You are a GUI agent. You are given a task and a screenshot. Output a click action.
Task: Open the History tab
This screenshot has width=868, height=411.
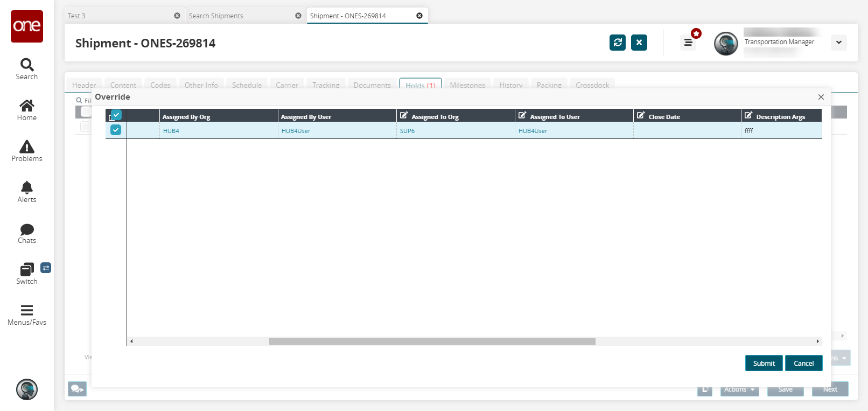pyautogui.click(x=511, y=85)
